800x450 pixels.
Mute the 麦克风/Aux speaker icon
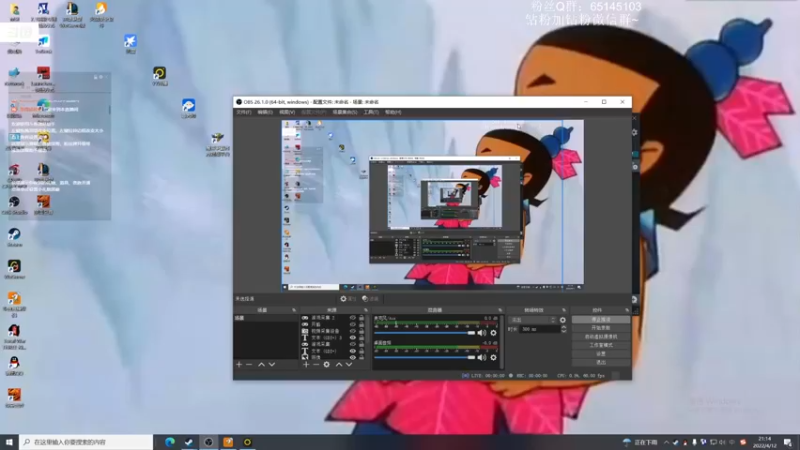coord(481,333)
